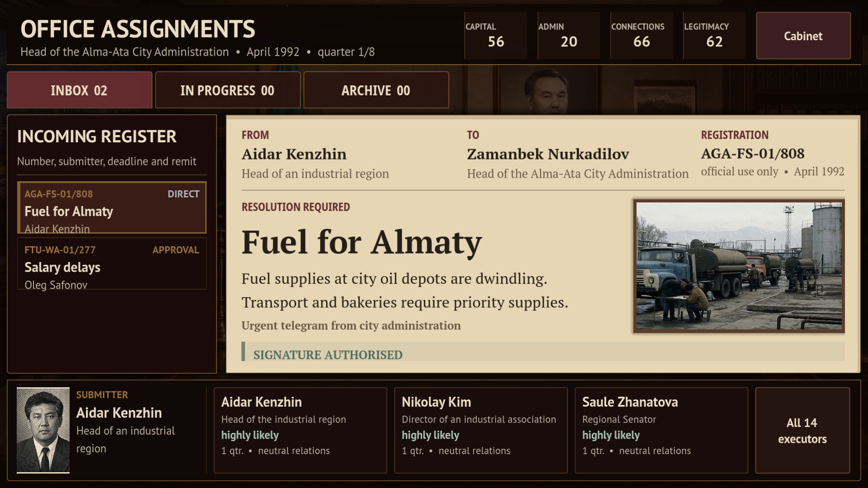The width and height of the screenshot is (868, 488).
Task: Select the Fuel for Almaty register entry
Action: point(112,207)
